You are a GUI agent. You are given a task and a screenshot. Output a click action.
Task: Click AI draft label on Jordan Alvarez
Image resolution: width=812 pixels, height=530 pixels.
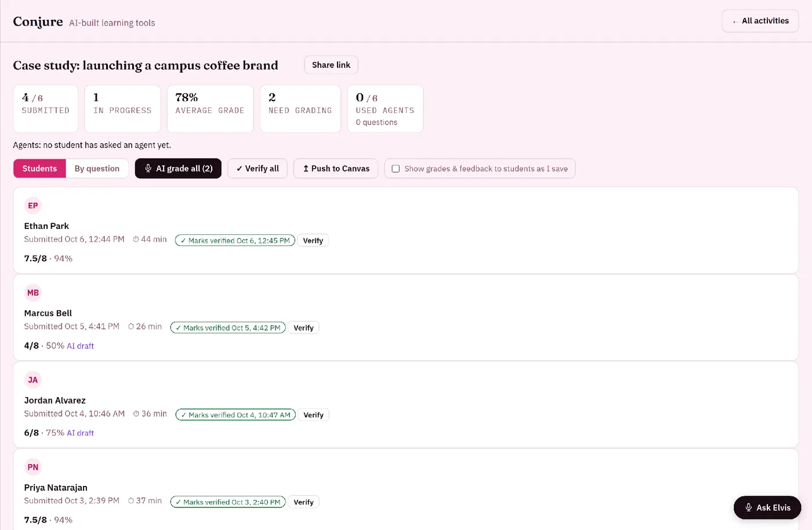80,433
